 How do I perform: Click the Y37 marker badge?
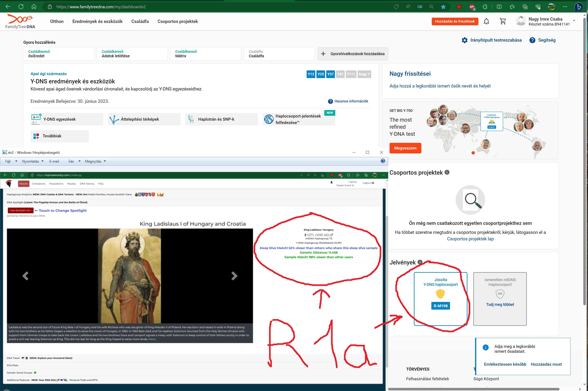pyautogui.click(x=330, y=74)
